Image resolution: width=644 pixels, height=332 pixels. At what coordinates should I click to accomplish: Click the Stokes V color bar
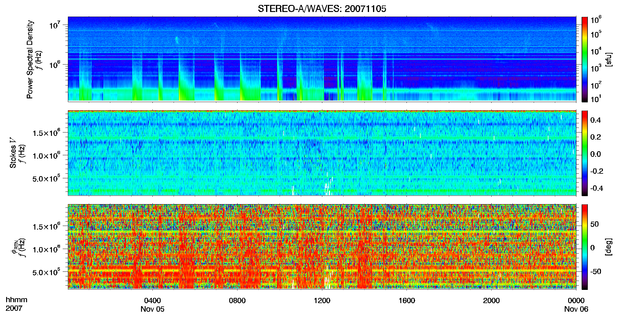pyautogui.click(x=585, y=153)
